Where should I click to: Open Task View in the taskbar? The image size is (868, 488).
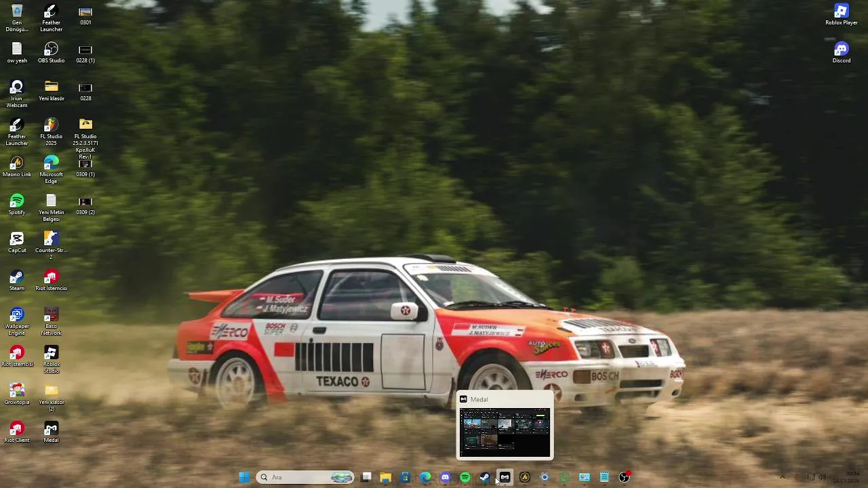[366, 477]
